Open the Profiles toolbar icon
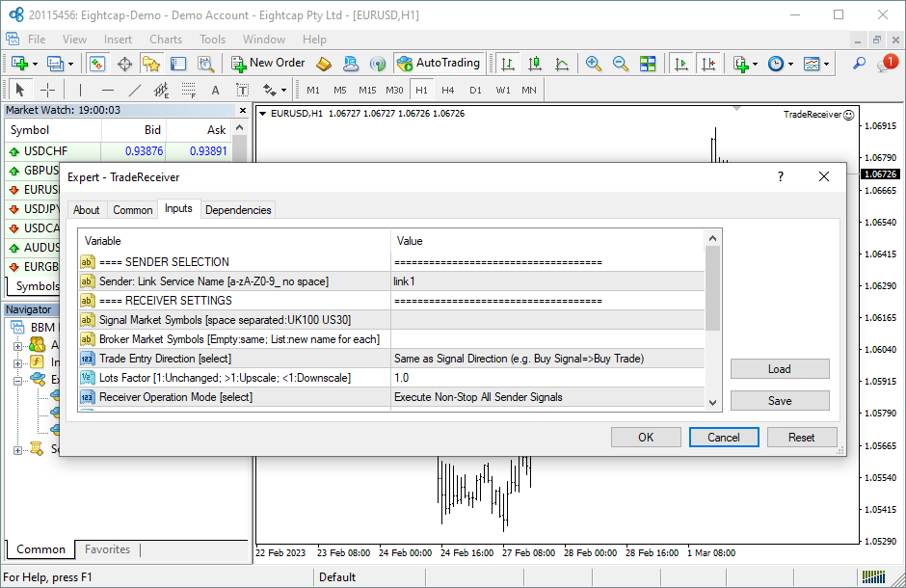 (x=56, y=63)
